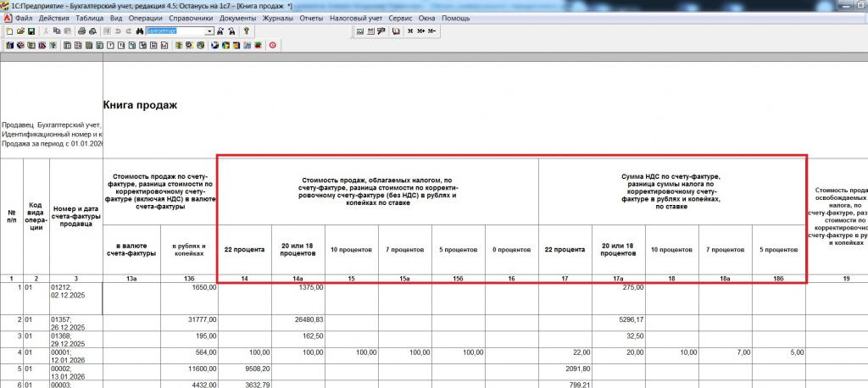The height and width of the screenshot is (388, 868).
Task: Open the Calculator icon in right toolbar
Action: coord(359,31)
